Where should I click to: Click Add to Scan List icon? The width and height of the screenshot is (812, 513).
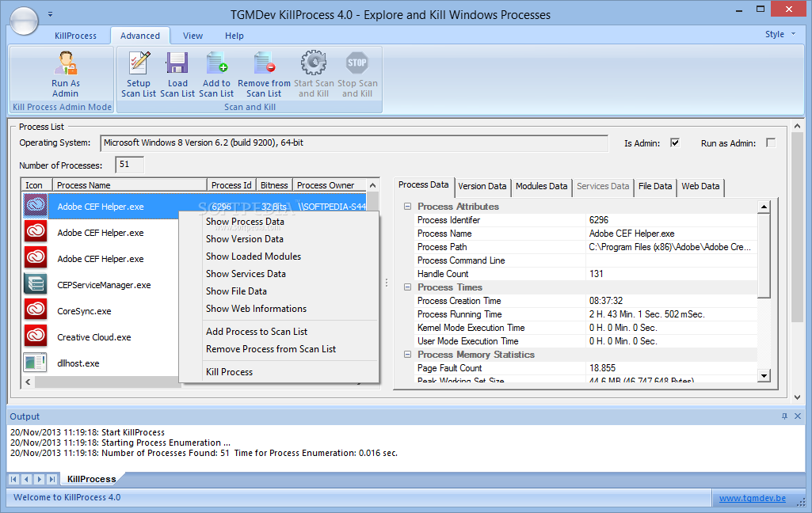[x=217, y=63]
